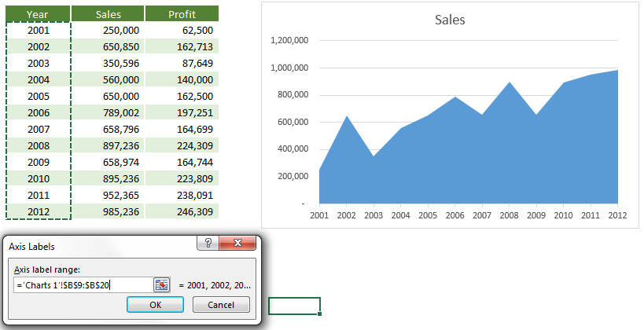Select the profit value 238,091

182,196
